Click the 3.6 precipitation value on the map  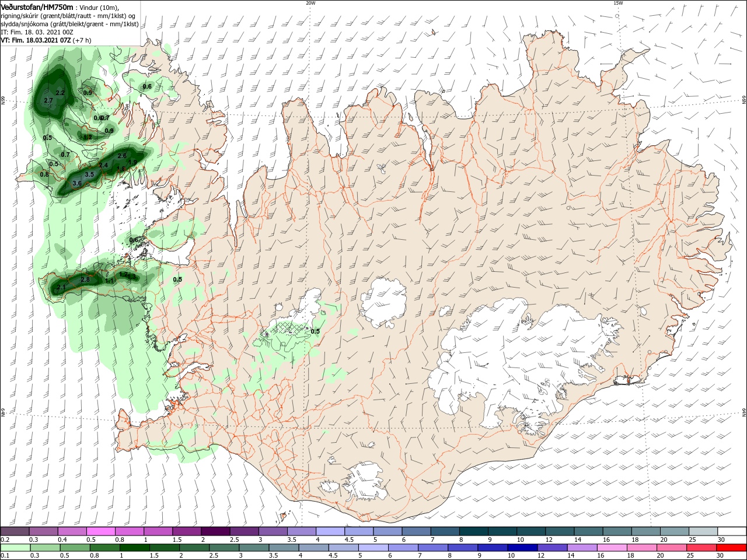click(76, 183)
